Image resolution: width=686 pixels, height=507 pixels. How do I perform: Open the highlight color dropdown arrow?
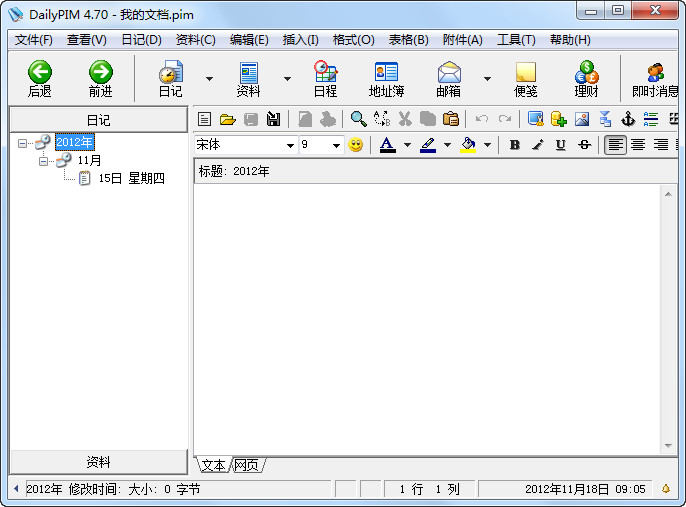(x=447, y=145)
